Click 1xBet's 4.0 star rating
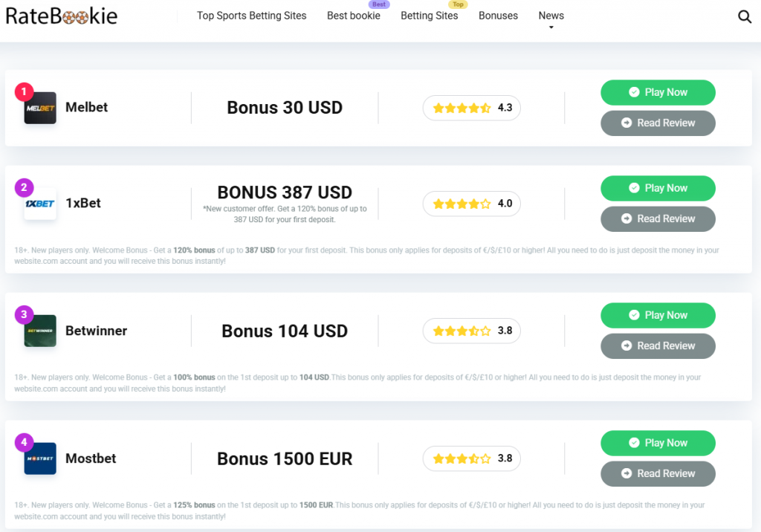Screen dimensions: 761x532 coord(472,204)
